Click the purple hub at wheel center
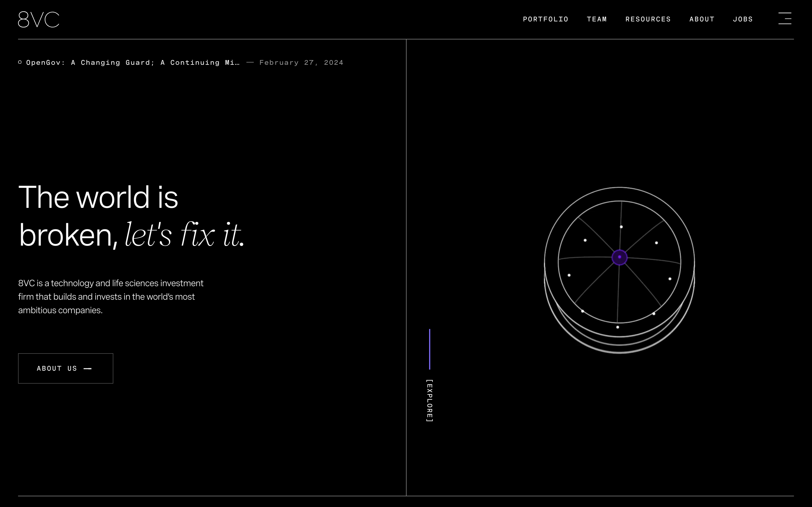Screen dimensions: 812x507 619,257
